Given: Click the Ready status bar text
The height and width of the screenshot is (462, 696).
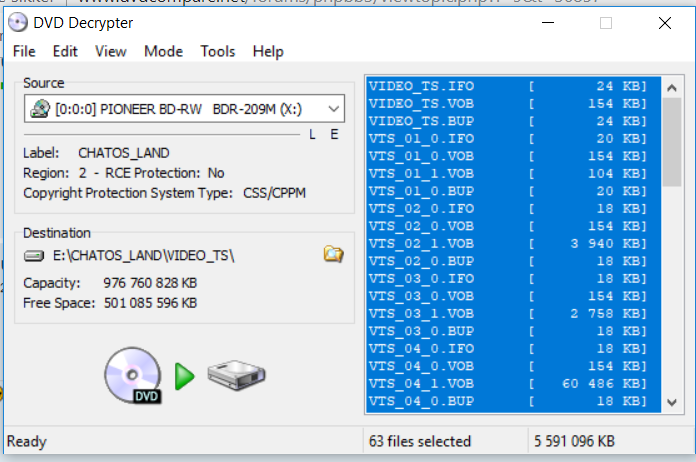Looking at the screenshot, I should coord(27,442).
